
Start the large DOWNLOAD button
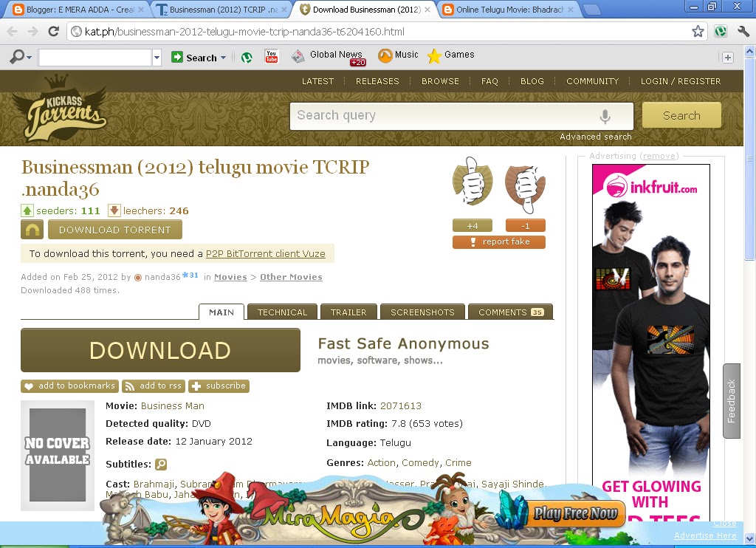pos(160,350)
